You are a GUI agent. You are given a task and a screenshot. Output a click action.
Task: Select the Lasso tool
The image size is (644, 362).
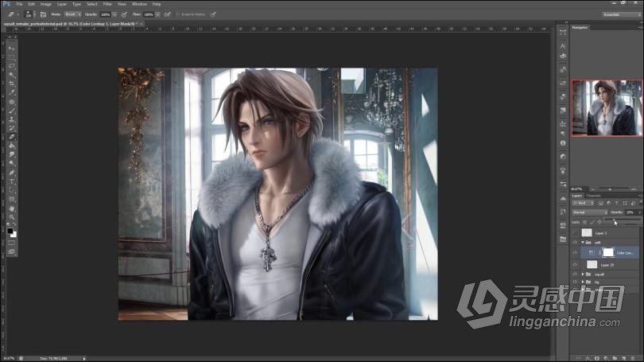pos(11,66)
